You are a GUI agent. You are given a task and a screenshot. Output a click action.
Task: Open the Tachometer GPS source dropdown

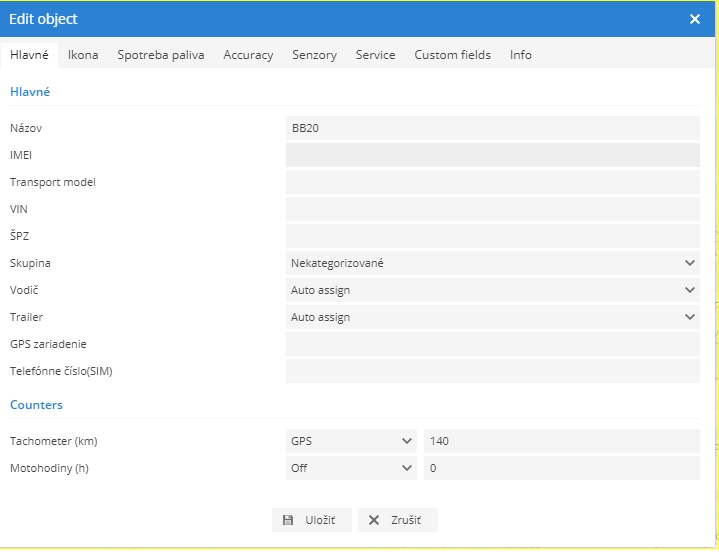[351, 441]
